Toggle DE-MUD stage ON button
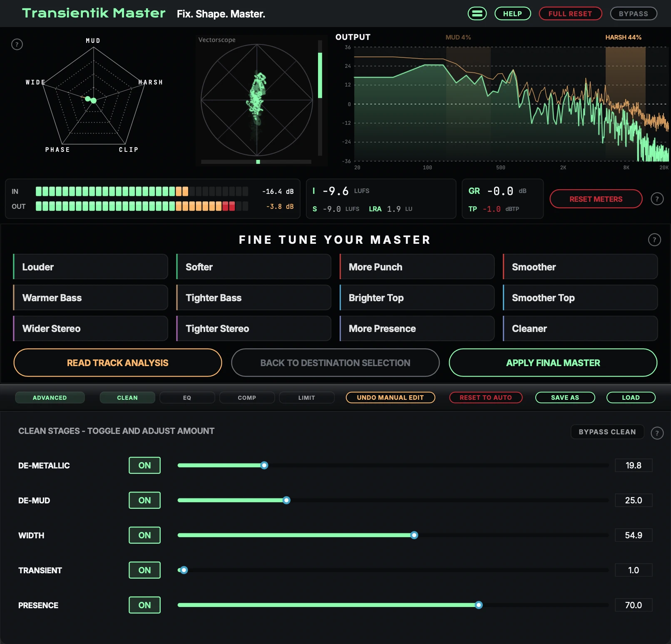Screen dimensions: 671x644 point(144,500)
